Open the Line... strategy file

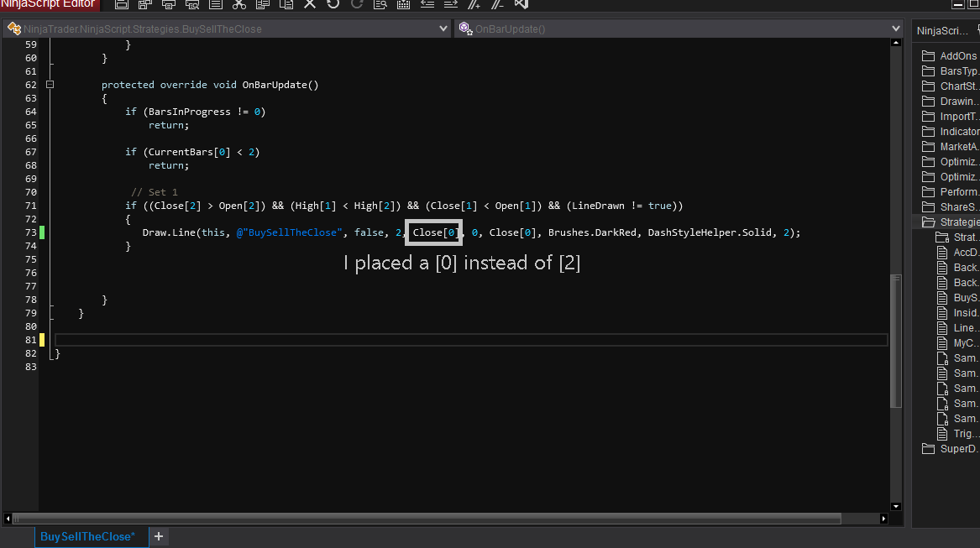958,327
